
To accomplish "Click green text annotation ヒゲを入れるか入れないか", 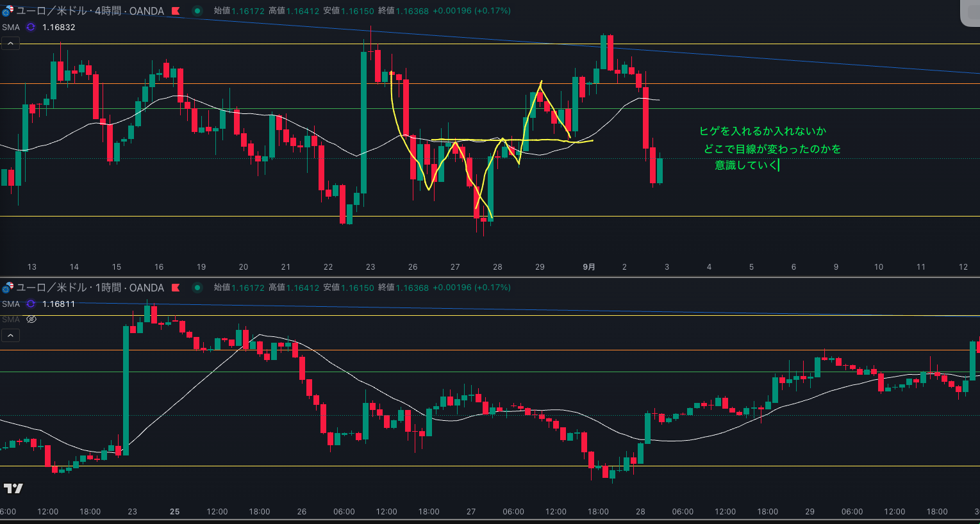I will point(763,131).
